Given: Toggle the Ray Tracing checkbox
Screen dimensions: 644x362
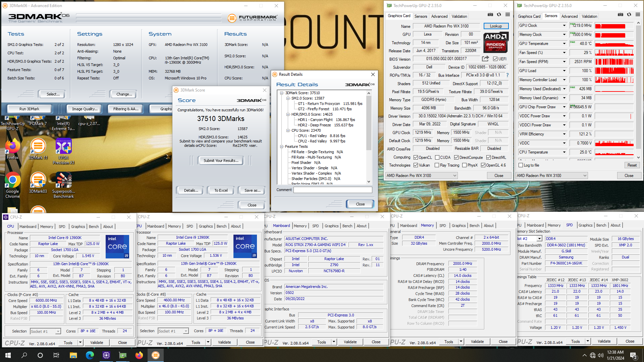Looking at the screenshot, I should tap(437, 165).
